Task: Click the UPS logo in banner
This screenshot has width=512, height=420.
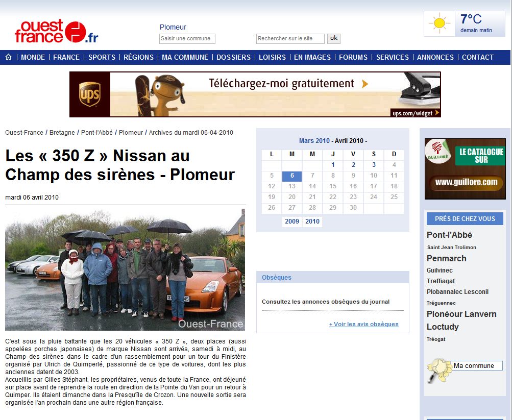Action: (89, 94)
